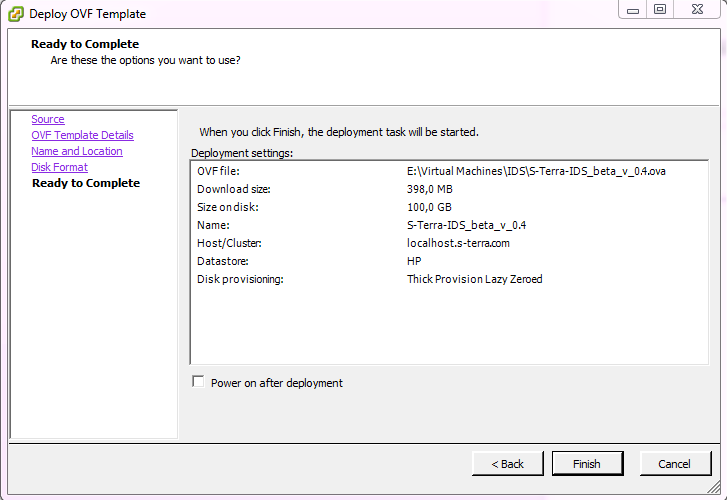Maximize the Deploy OVF Template window

(x=660, y=10)
